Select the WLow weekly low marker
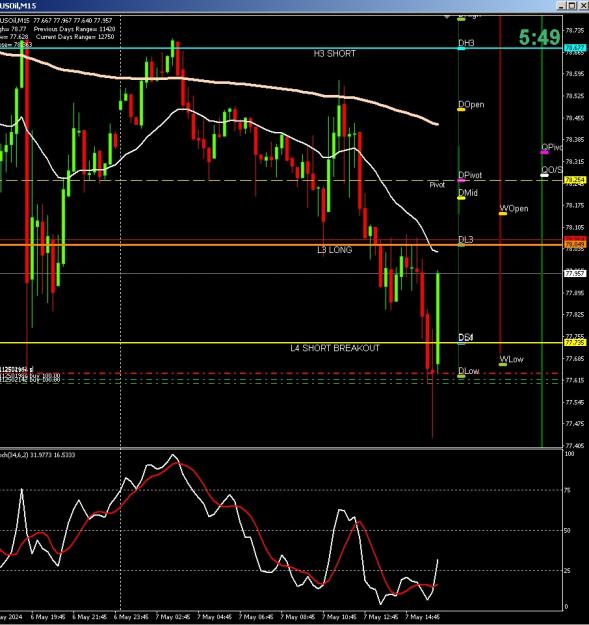589x625 pixels. coord(503,364)
